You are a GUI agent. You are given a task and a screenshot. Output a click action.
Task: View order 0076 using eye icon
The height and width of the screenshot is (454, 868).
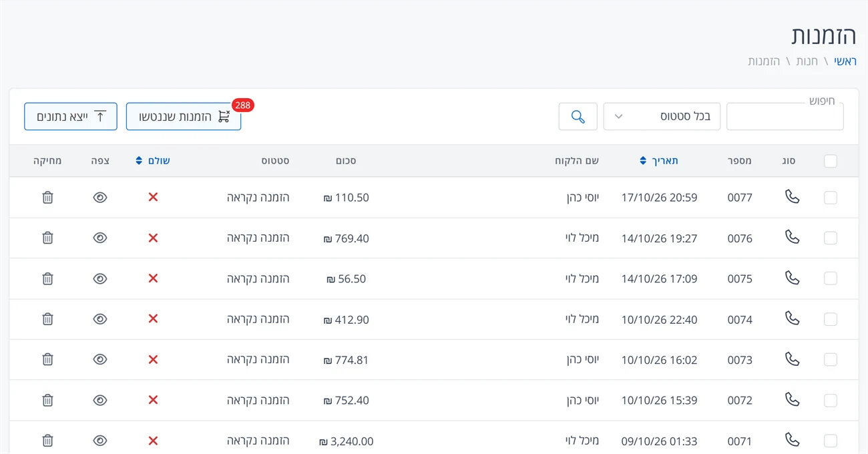tap(100, 238)
